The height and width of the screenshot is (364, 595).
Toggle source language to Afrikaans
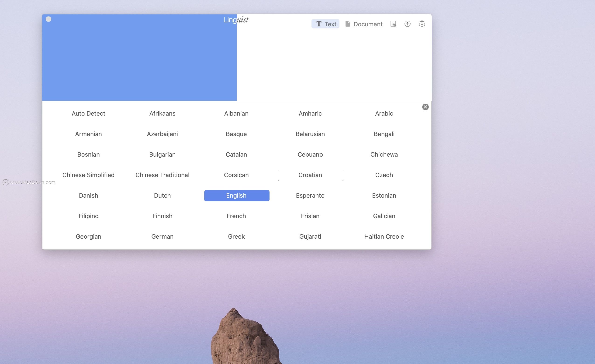(162, 113)
